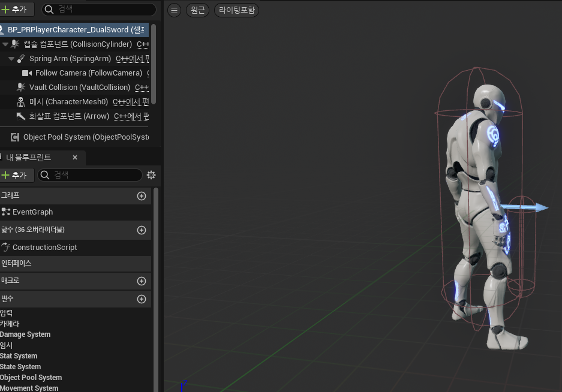Select 메시 (CharacterMesh0) row

tap(74, 102)
